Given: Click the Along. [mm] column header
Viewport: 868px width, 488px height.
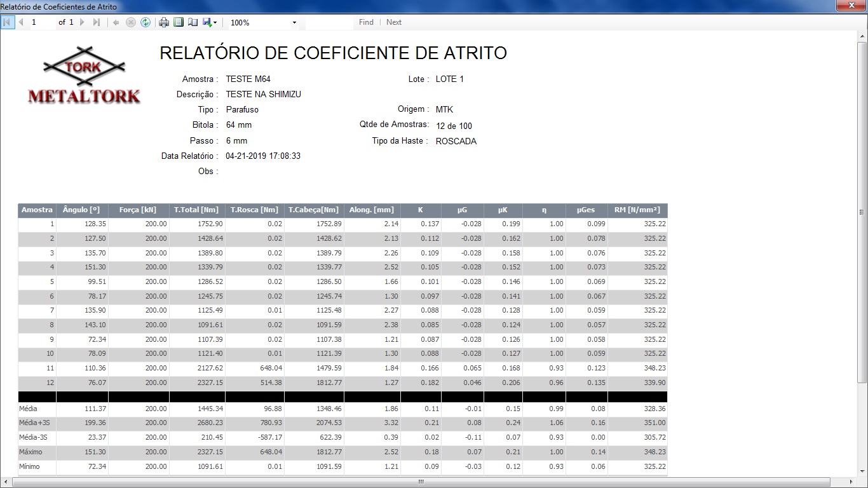Looking at the screenshot, I should click(x=372, y=210).
